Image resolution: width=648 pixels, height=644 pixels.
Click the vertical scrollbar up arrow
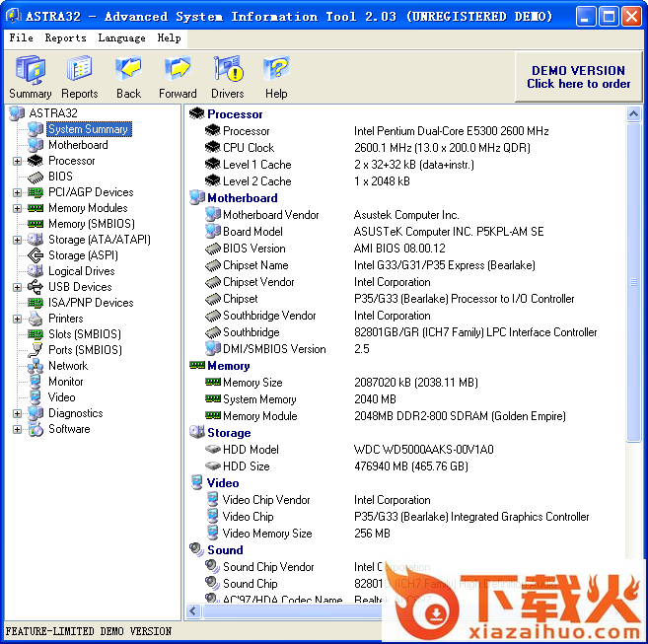(633, 113)
